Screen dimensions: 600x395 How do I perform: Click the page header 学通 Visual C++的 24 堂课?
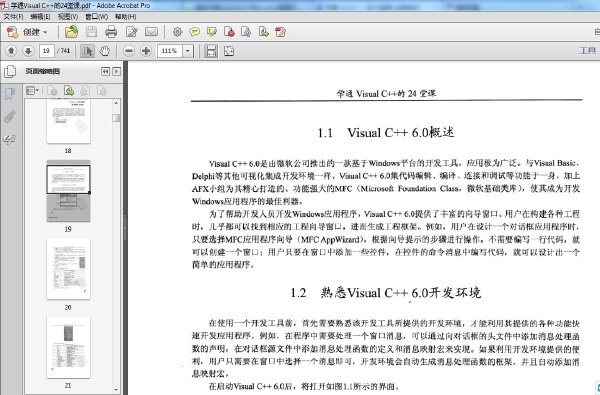click(386, 94)
